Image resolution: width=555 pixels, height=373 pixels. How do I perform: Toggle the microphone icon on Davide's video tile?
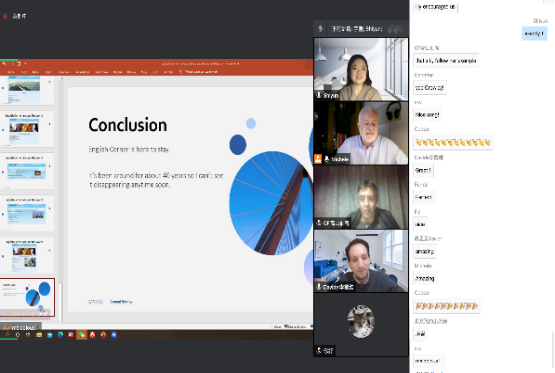point(319,287)
